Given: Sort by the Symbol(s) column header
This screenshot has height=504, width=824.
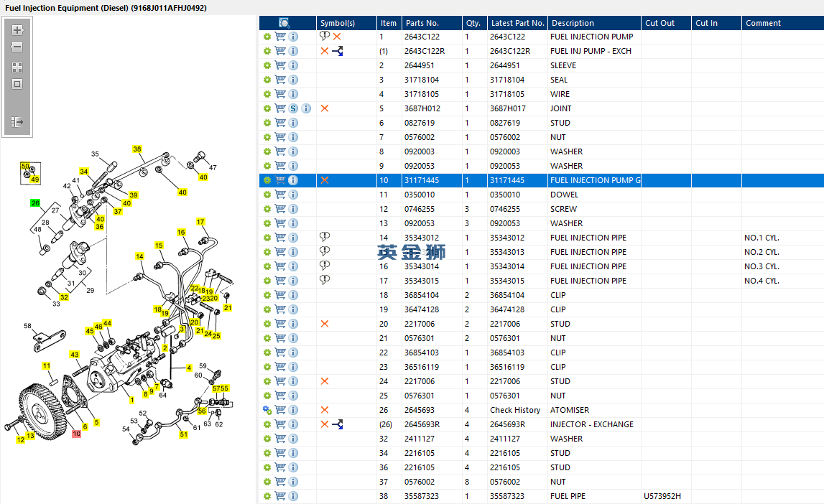Looking at the screenshot, I should pos(338,23).
